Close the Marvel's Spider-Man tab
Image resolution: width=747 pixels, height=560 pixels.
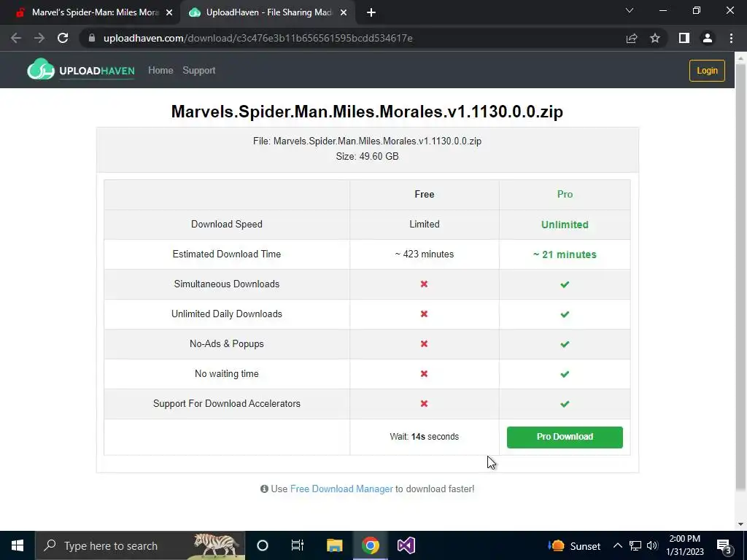point(169,13)
